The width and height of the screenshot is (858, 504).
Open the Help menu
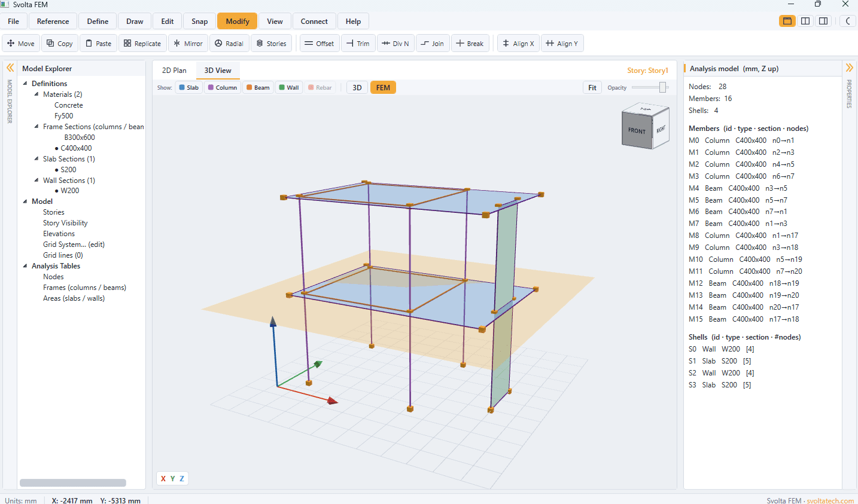[353, 21]
